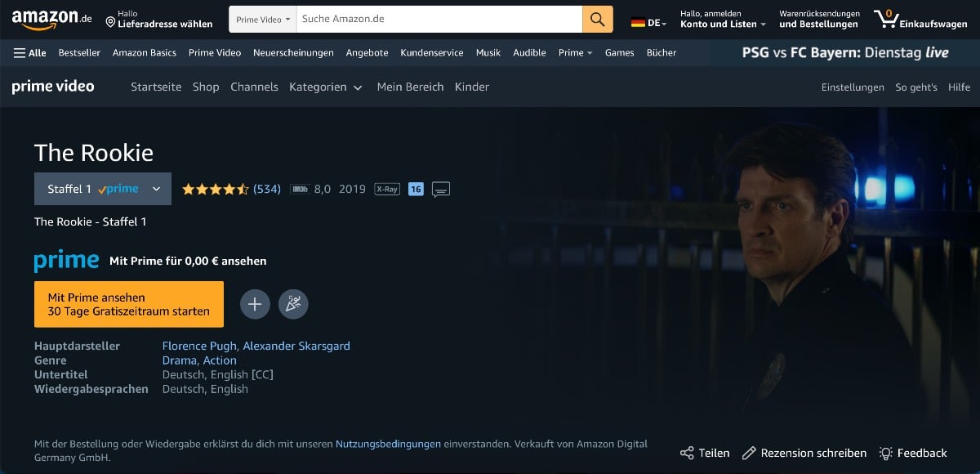
Task: Click the subtitles availability icon
Action: tap(441, 190)
